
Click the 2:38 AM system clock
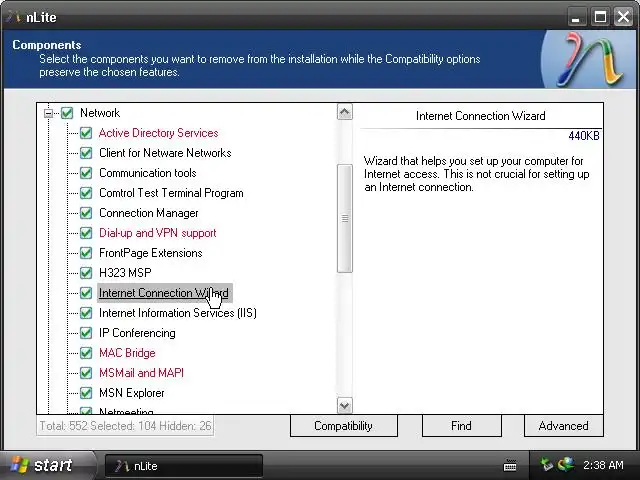coord(603,465)
